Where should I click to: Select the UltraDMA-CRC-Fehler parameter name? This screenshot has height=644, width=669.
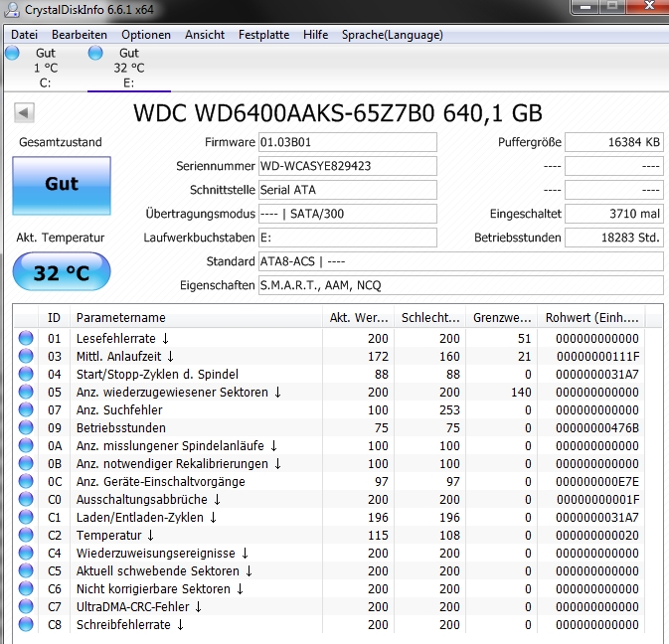pyautogui.click(x=132, y=607)
